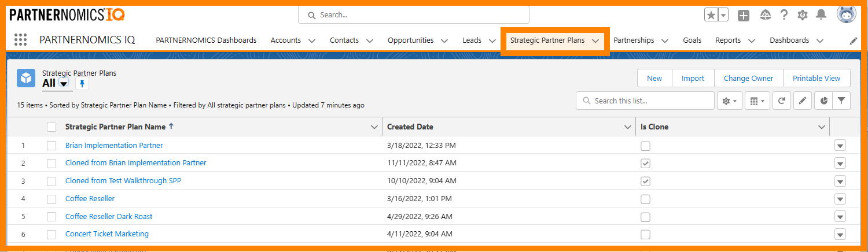Expand the Contacts tab dropdown chevron

tap(370, 40)
